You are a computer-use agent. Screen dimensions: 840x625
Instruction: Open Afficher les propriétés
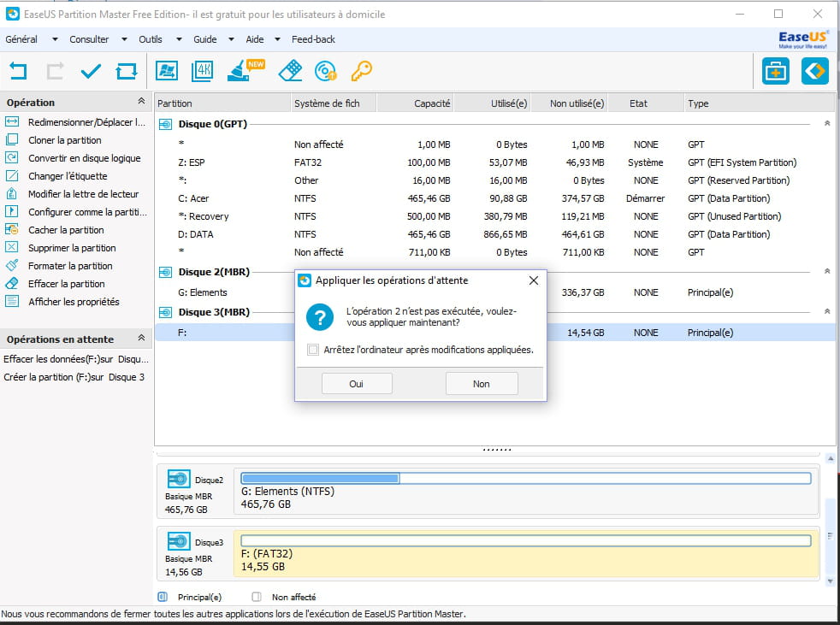(62, 302)
